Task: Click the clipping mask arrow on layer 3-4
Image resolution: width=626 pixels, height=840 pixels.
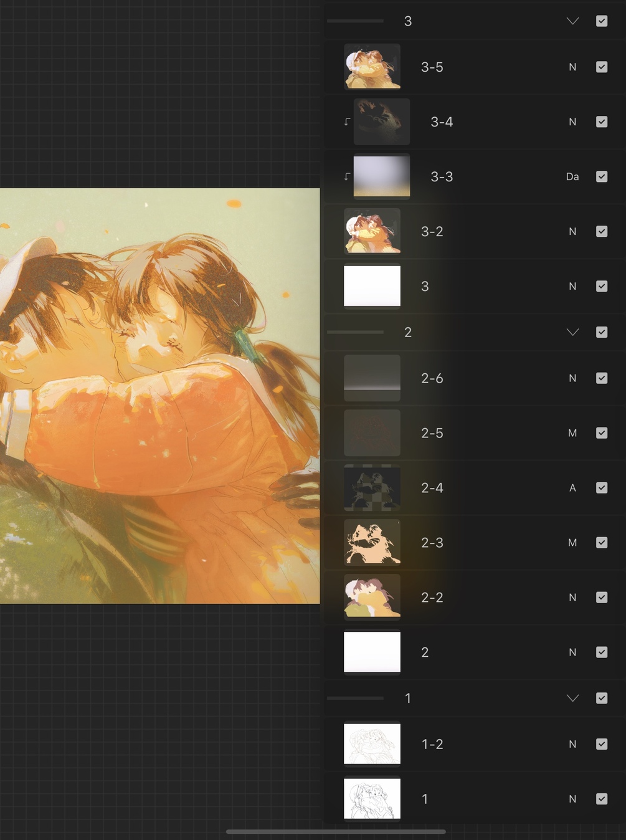Action: [347, 122]
